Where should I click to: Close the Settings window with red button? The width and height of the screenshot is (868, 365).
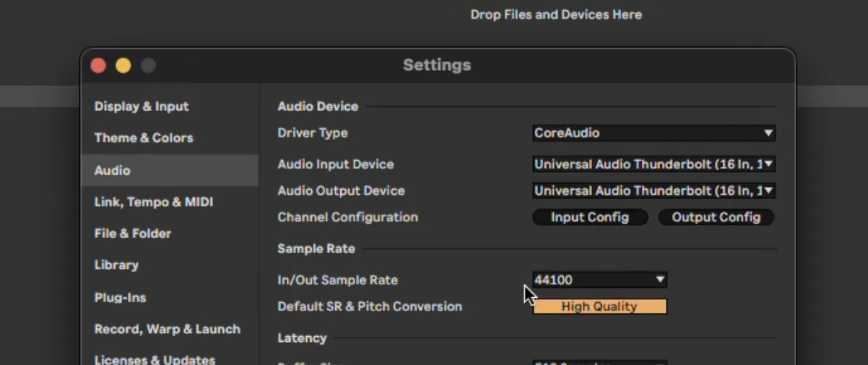(99, 66)
